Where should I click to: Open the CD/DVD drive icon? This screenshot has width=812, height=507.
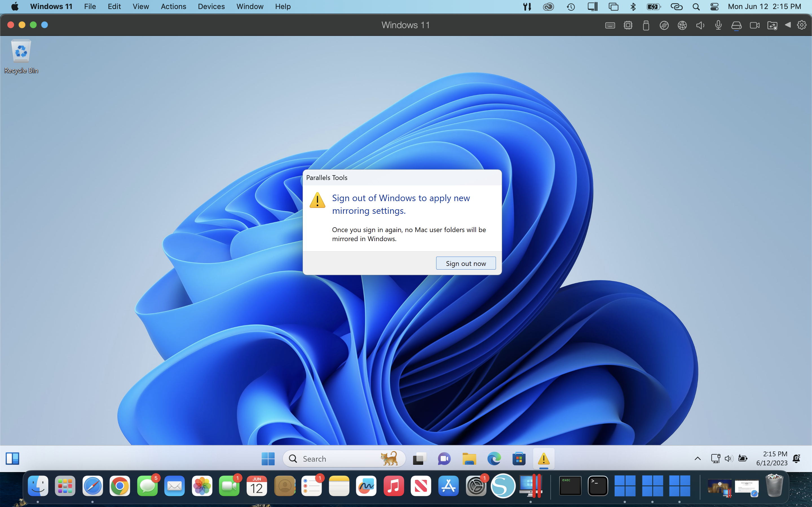click(x=664, y=25)
